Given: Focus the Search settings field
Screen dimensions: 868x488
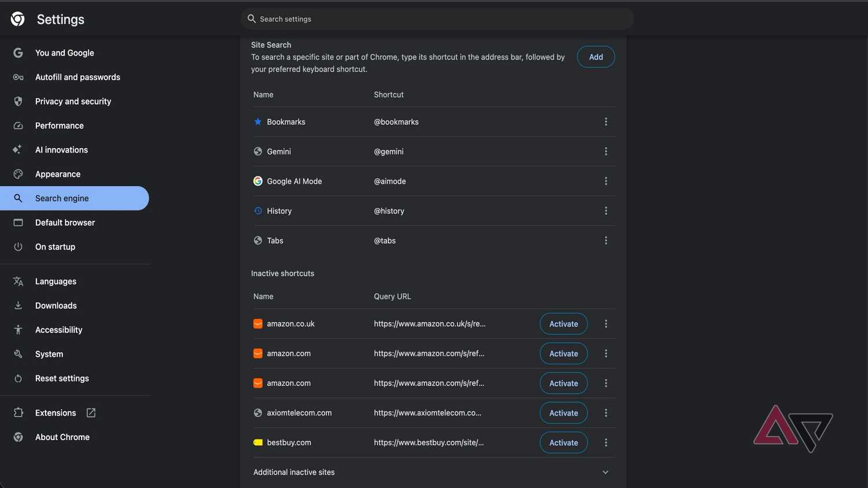Looking at the screenshot, I should [437, 19].
